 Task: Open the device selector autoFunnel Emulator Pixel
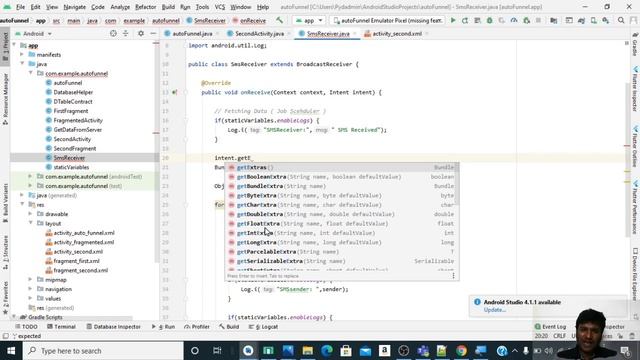pyautogui.click(x=388, y=20)
